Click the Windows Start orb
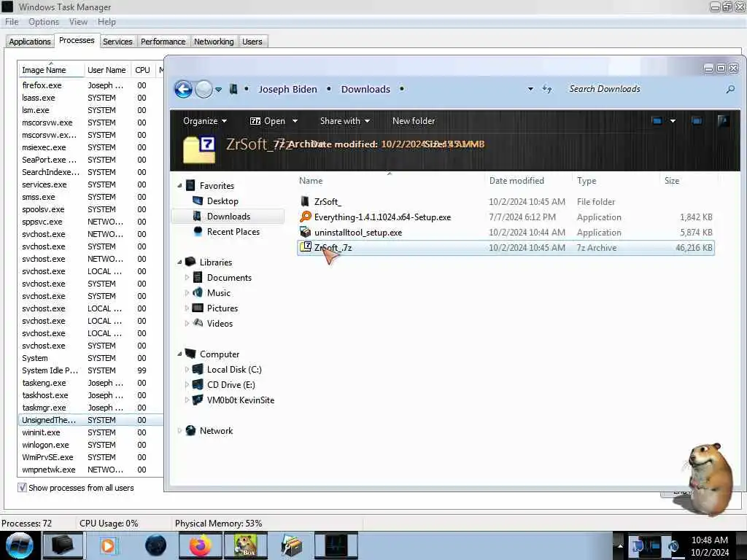 20,545
